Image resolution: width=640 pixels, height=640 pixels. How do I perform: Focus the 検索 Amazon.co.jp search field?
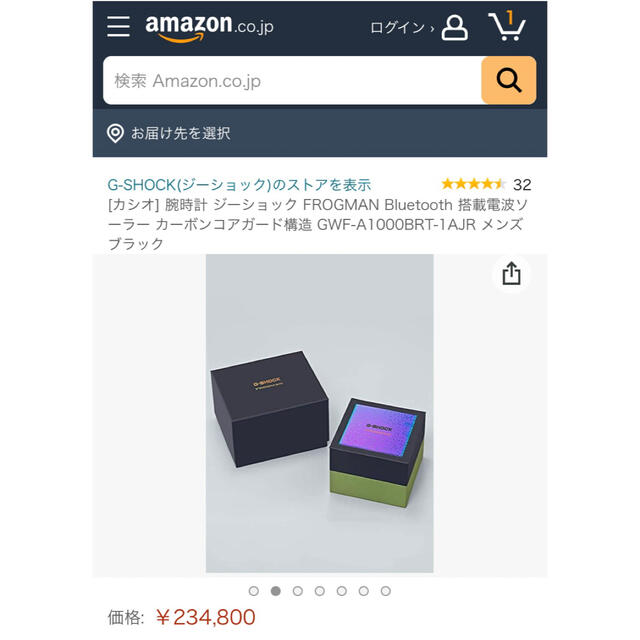pos(292,80)
